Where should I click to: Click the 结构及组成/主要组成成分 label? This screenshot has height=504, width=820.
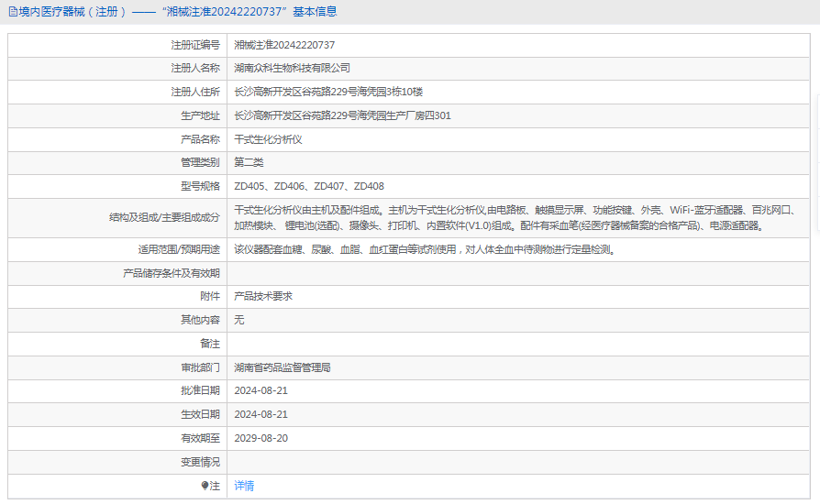tap(165, 217)
